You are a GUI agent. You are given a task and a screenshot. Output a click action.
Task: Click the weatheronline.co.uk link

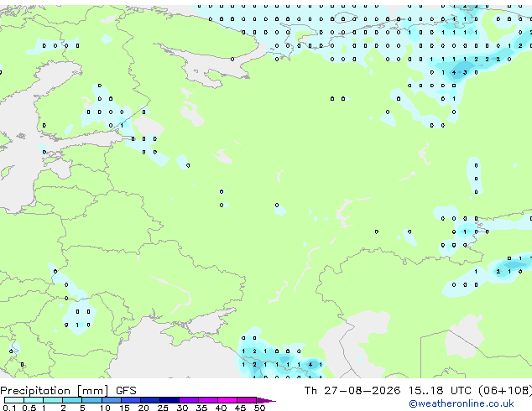tap(462, 403)
